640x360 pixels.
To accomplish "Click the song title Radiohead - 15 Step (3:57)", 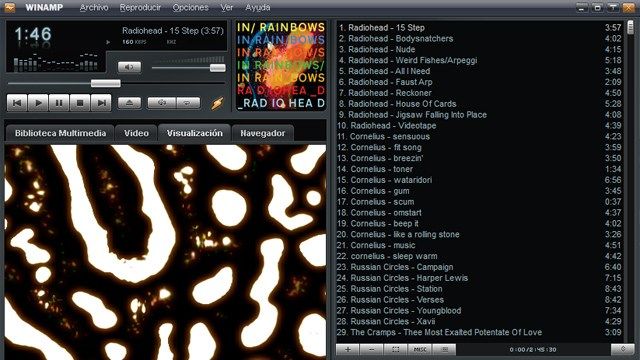I will click(173, 31).
